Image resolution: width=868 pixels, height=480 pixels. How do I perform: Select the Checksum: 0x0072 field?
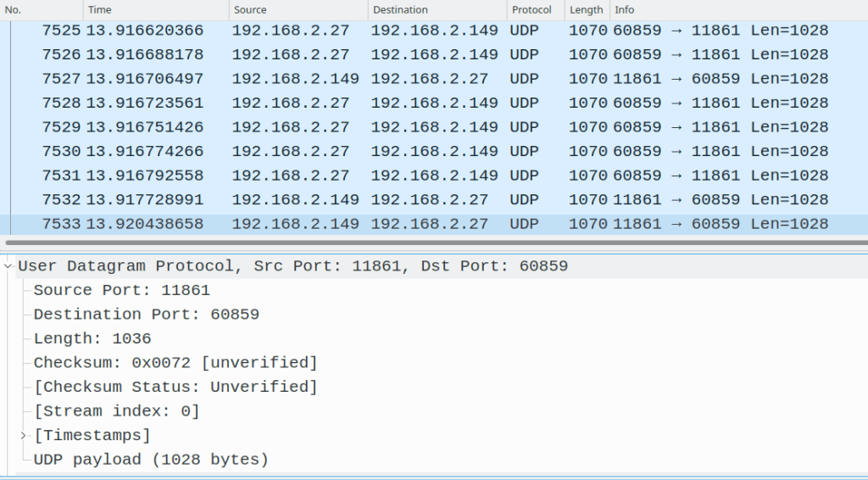175,363
